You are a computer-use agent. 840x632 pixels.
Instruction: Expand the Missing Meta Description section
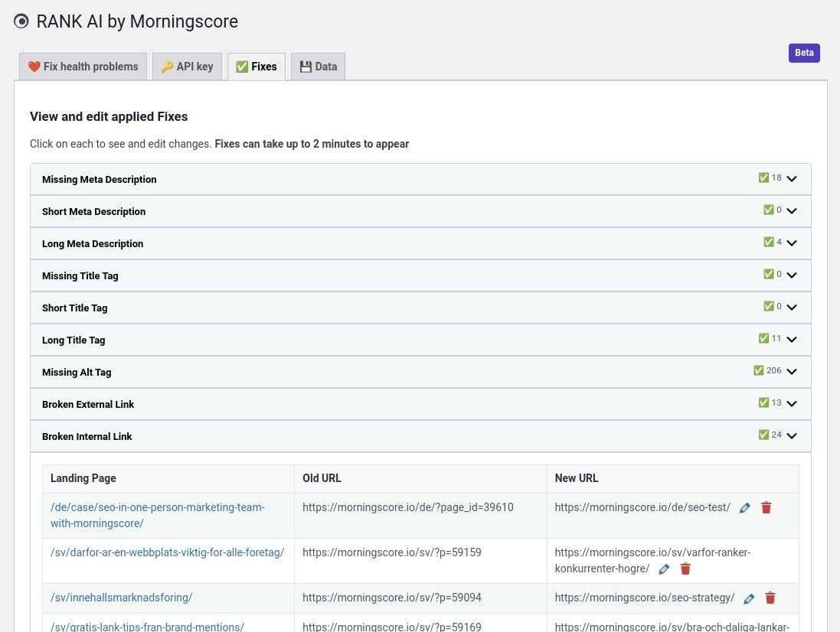pos(792,179)
